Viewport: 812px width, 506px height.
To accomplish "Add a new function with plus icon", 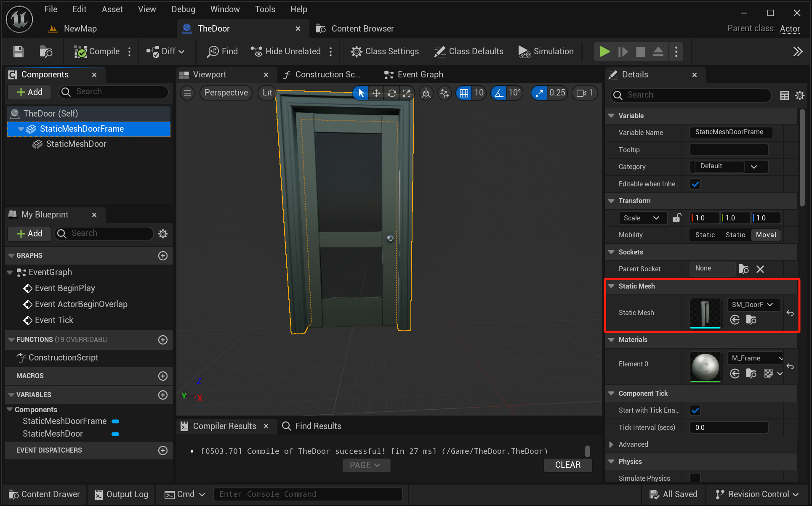I will pyautogui.click(x=163, y=340).
